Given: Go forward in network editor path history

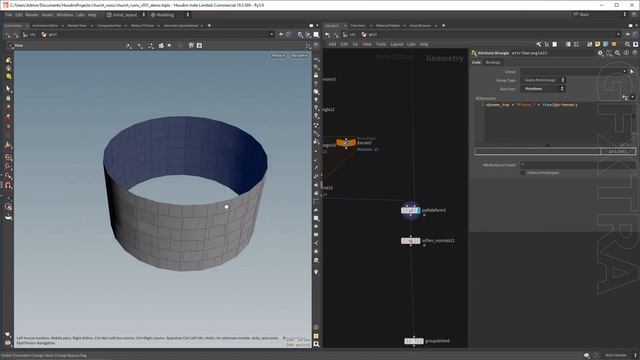Looking at the screenshot, I should [x=336, y=35].
